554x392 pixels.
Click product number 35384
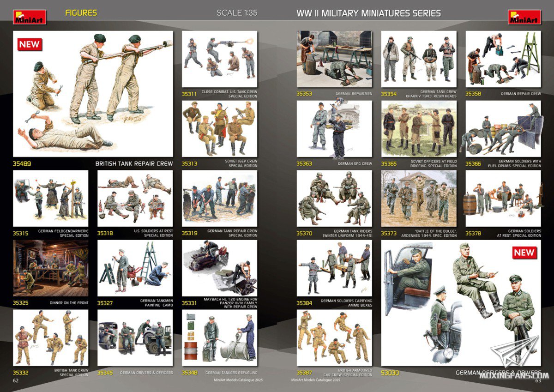click(305, 303)
